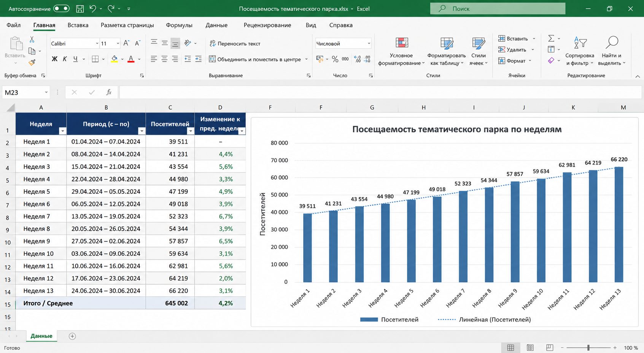Switch to page layout view button

tap(530, 348)
